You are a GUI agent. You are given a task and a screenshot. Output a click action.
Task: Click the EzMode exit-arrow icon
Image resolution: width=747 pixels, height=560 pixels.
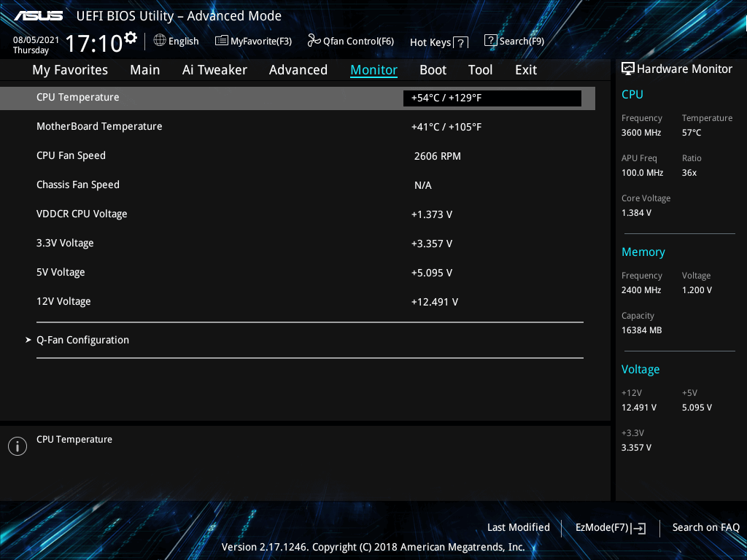[x=637, y=527]
